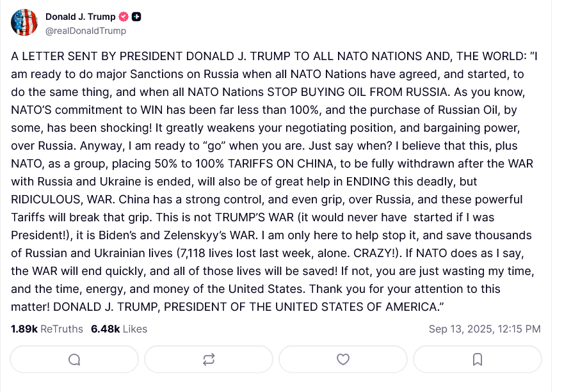This screenshot has height=392, width=564.
Task: Open Donald J. Trump display name link
Action: click(80, 17)
